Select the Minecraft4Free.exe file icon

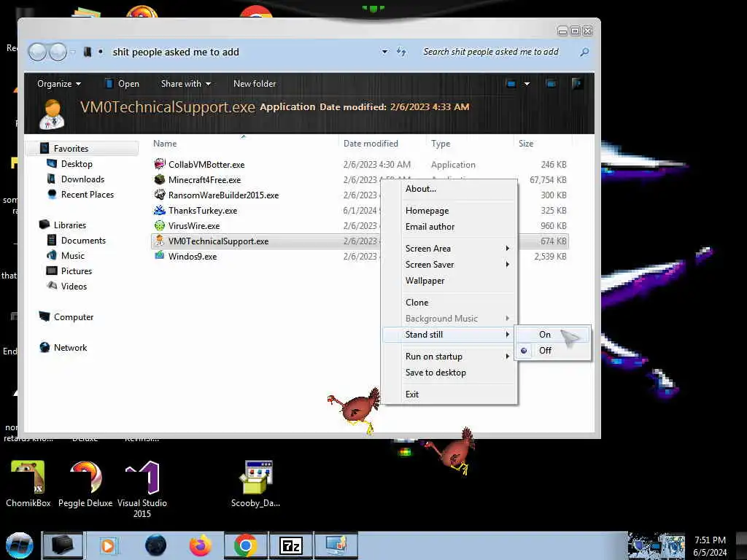[160, 179]
